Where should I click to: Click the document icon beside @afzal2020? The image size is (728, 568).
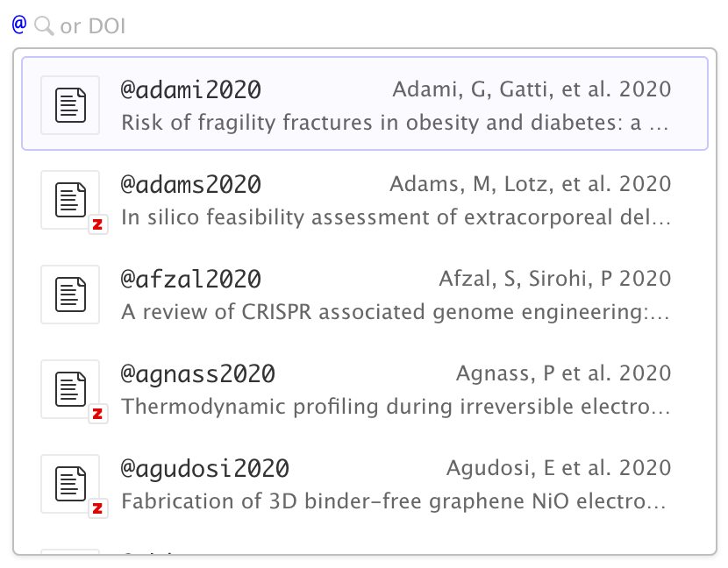pos(70,295)
